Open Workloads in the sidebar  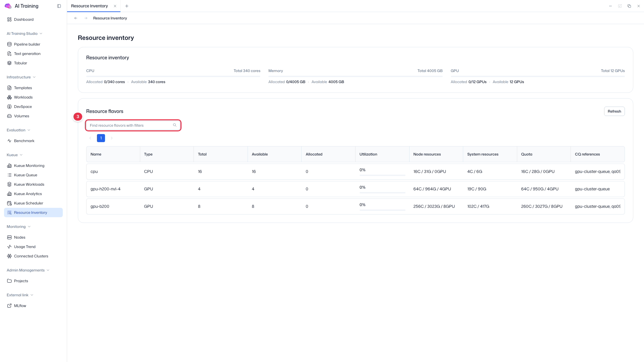pyautogui.click(x=33, y=97)
